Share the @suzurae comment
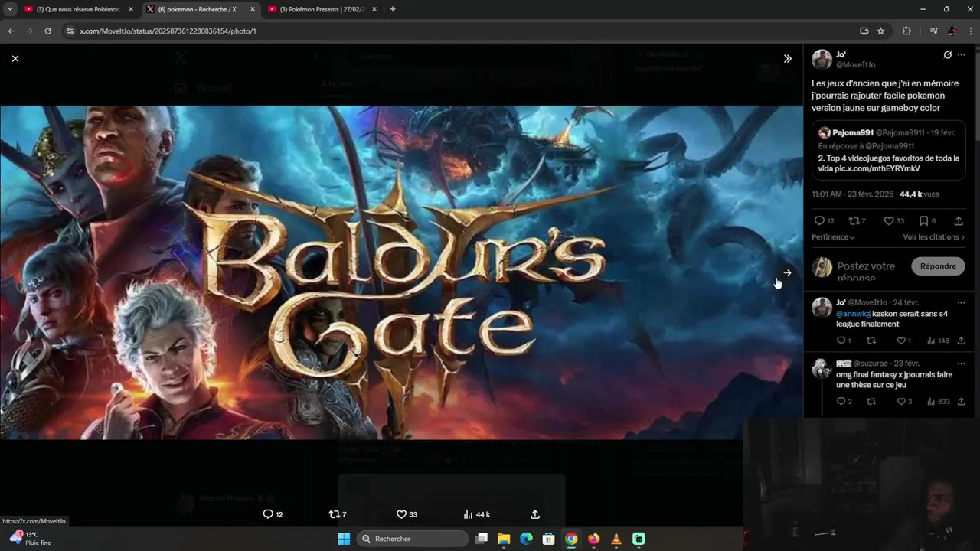Screen dimensions: 980x551 tap(962, 402)
